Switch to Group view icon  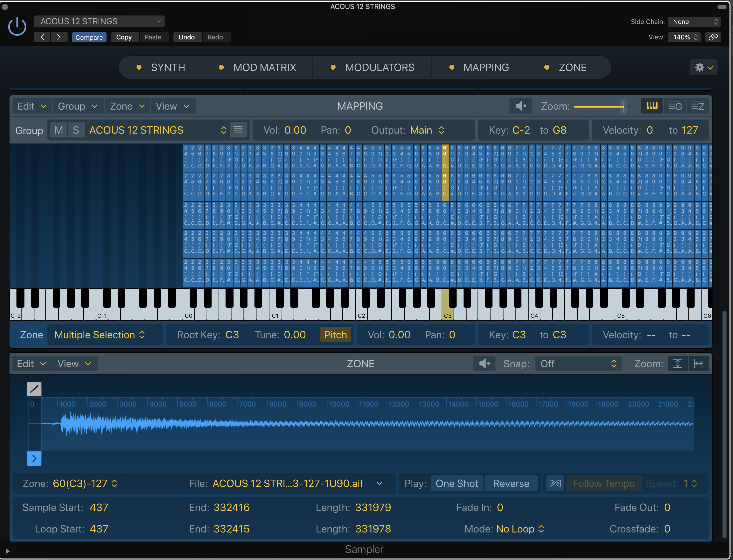click(675, 106)
